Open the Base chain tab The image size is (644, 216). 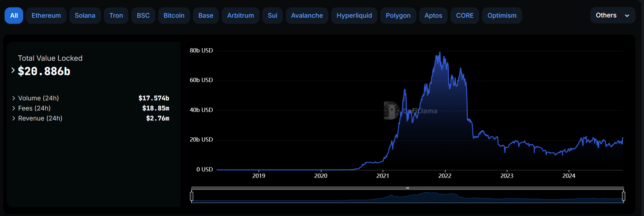point(206,16)
